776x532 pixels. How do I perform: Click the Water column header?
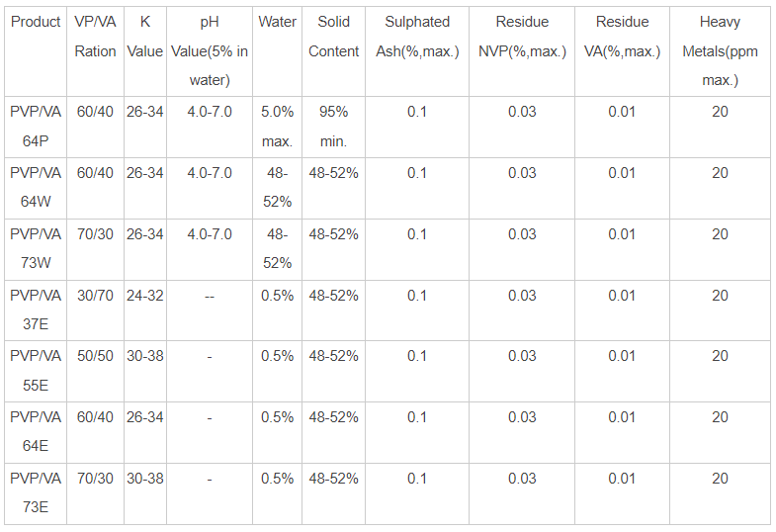point(277,22)
